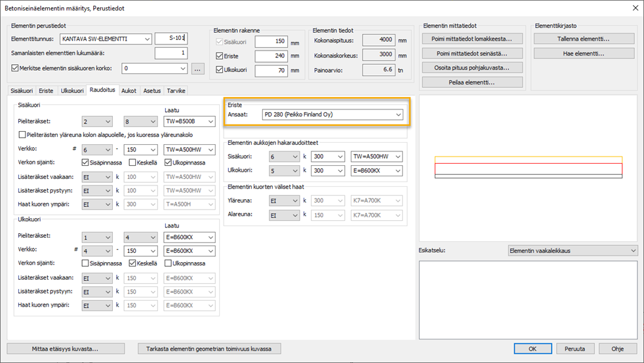644x363 pixels.
Task: Click Mittaa etäisyys kuvasta button
Action: tap(66, 349)
